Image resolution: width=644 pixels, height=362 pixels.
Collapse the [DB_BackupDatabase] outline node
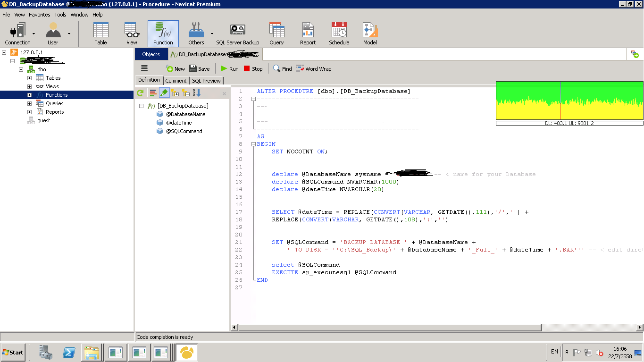[x=141, y=106]
